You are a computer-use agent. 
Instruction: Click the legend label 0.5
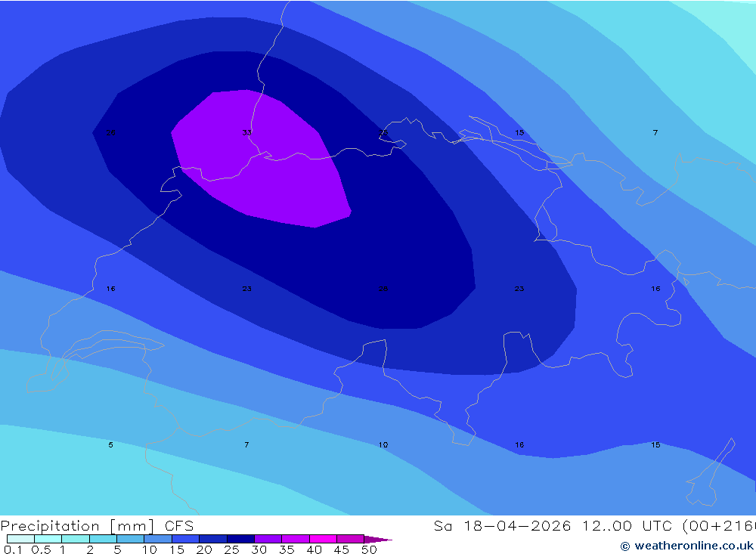42,549
